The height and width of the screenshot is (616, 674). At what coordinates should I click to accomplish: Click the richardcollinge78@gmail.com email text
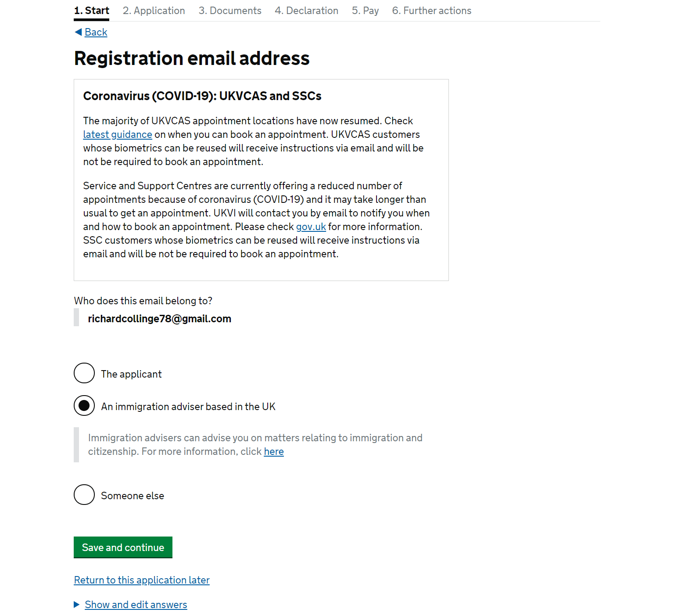click(x=160, y=319)
